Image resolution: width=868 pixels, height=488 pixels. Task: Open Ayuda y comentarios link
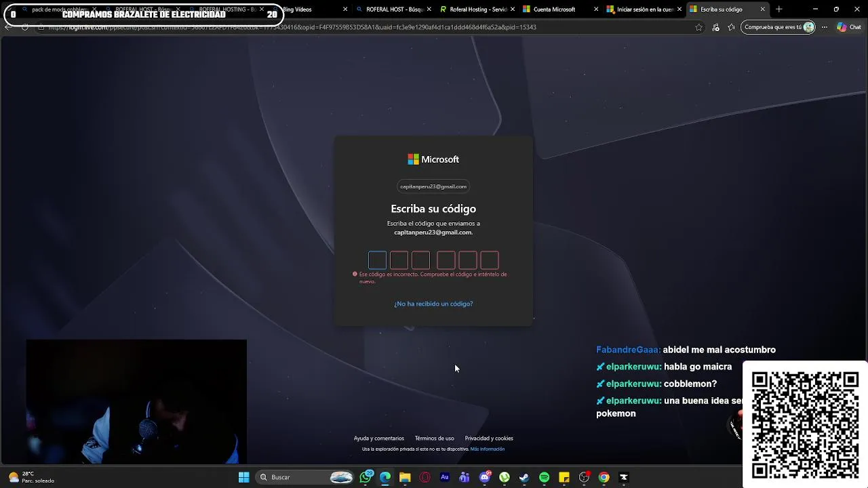[x=378, y=439]
